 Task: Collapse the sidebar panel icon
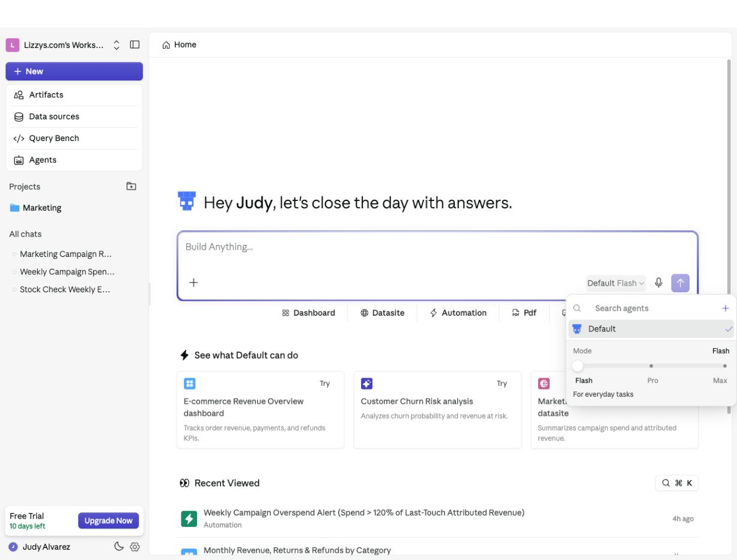(135, 45)
